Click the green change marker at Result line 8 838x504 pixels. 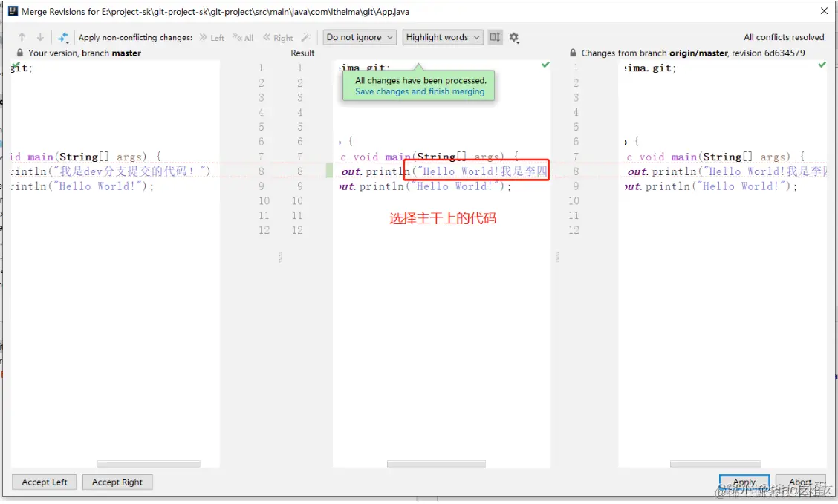point(329,171)
